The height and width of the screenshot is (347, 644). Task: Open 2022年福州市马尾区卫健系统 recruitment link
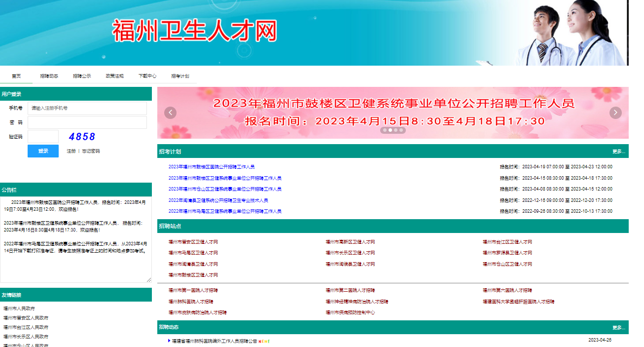(x=225, y=211)
